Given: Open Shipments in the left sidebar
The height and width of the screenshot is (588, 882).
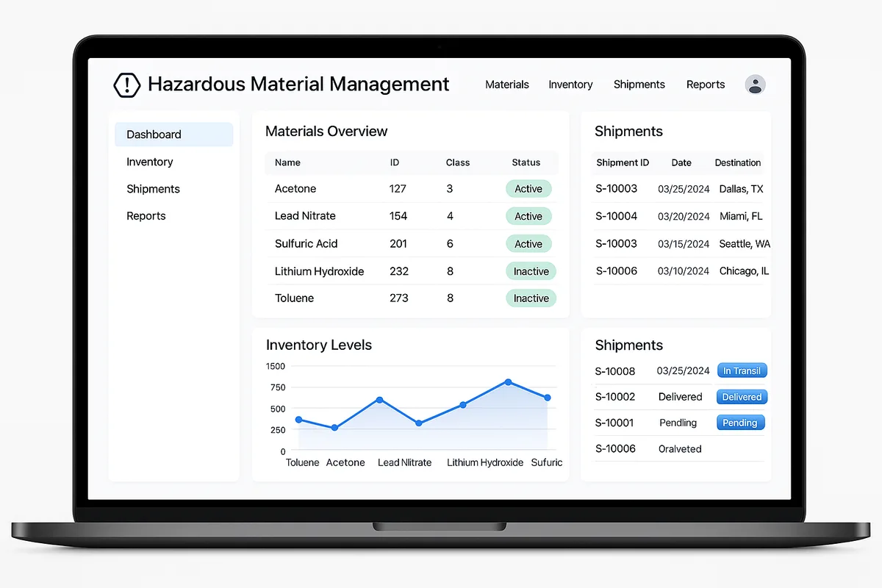Looking at the screenshot, I should coord(153,189).
